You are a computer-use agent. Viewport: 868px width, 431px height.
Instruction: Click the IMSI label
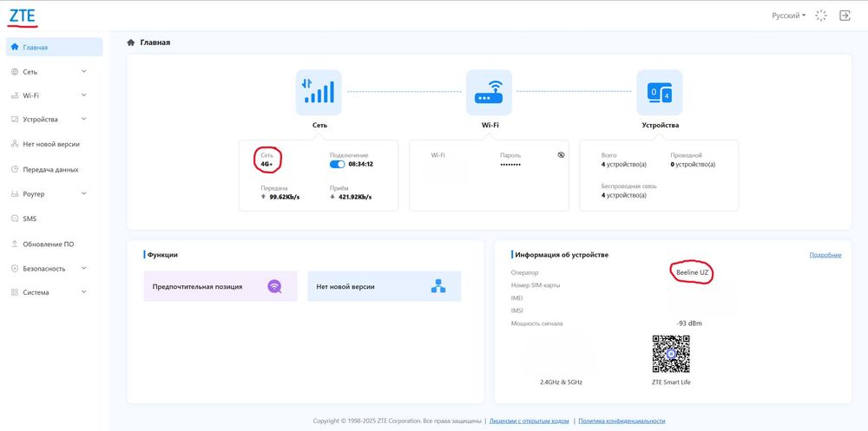click(516, 310)
